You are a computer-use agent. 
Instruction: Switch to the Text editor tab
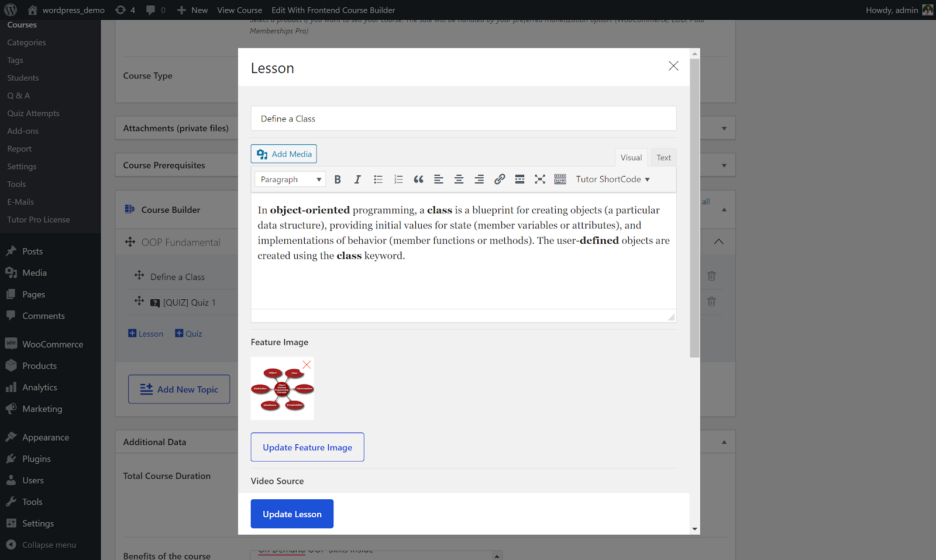pos(663,158)
